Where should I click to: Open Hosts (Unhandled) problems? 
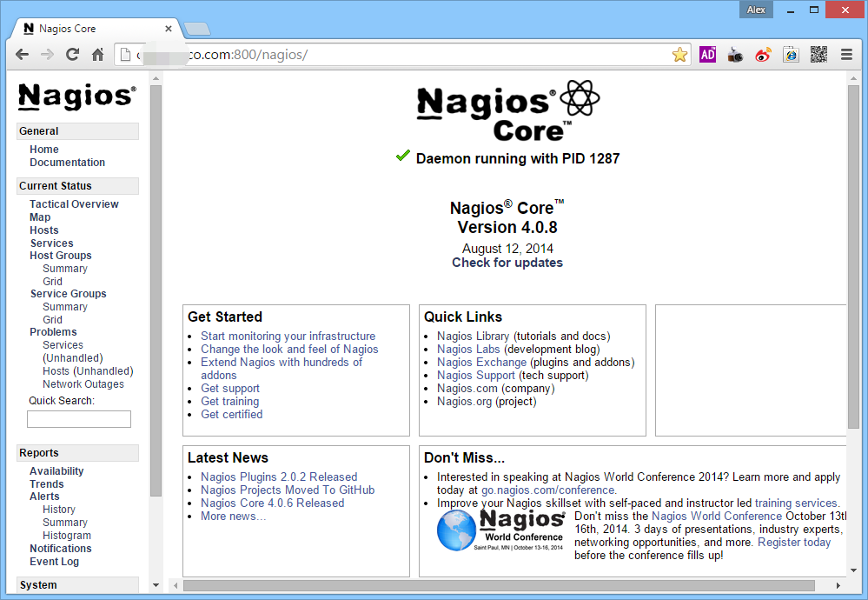click(88, 370)
